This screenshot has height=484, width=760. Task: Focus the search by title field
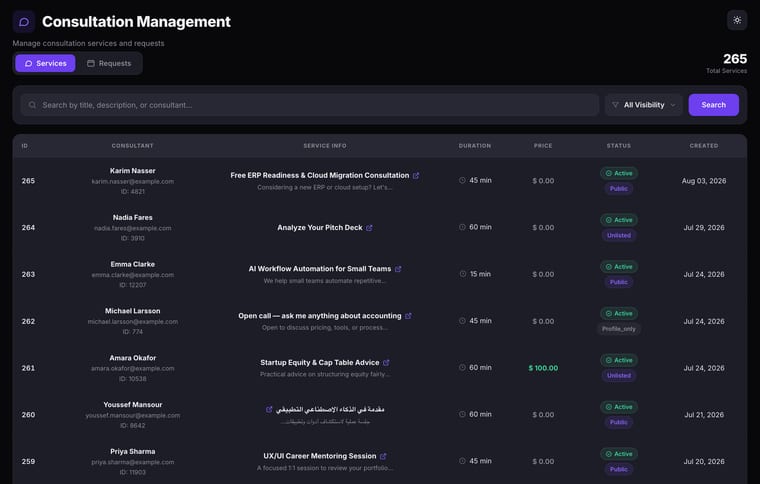point(310,105)
